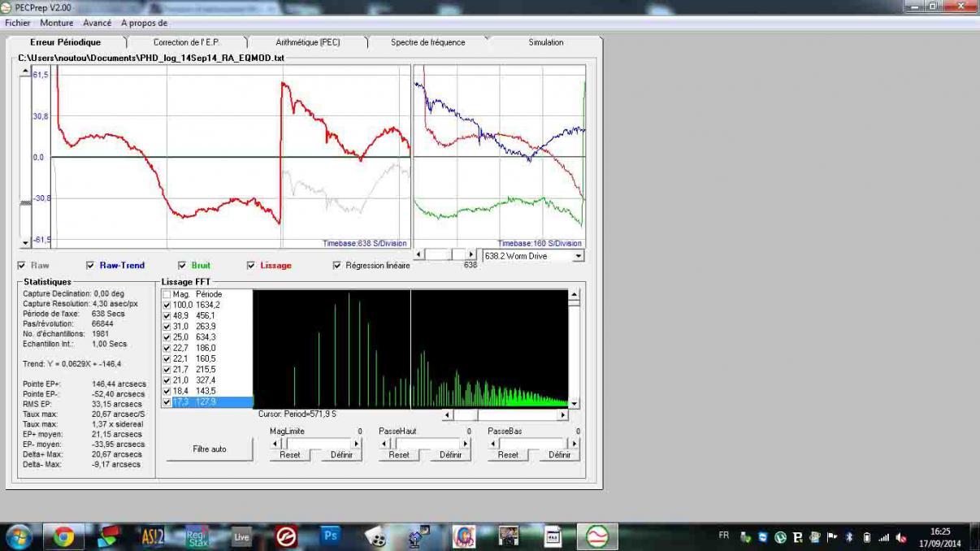Click PasseHaut slider right arrow
The height and width of the screenshot is (551, 980).
[x=465, y=444]
